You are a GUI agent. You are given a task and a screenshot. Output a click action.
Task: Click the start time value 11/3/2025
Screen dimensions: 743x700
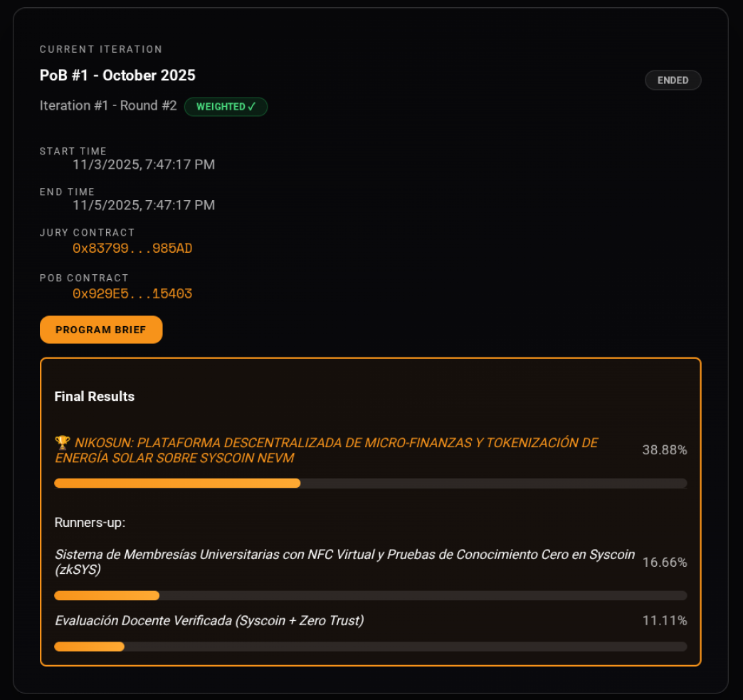tap(144, 164)
